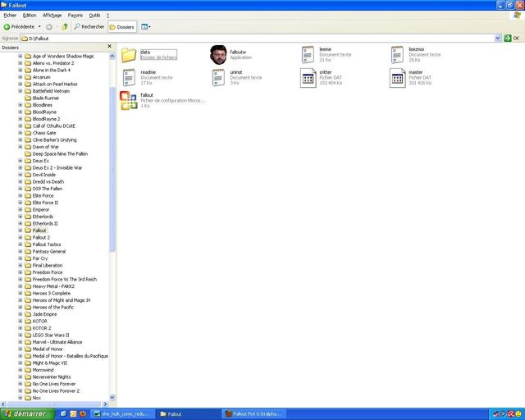
Task: Open the lisezmoi text document icon
Action: click(x=397, y=55)
